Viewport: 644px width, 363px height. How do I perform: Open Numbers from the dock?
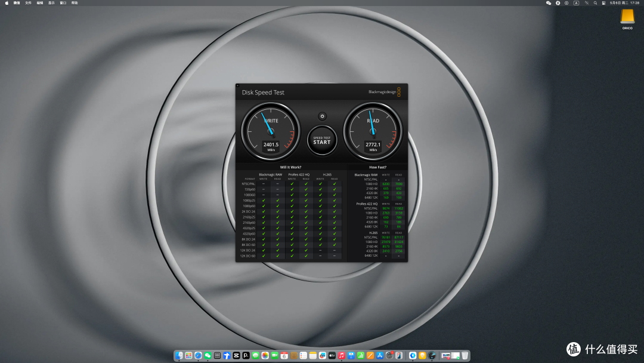[x=361, y=355]
